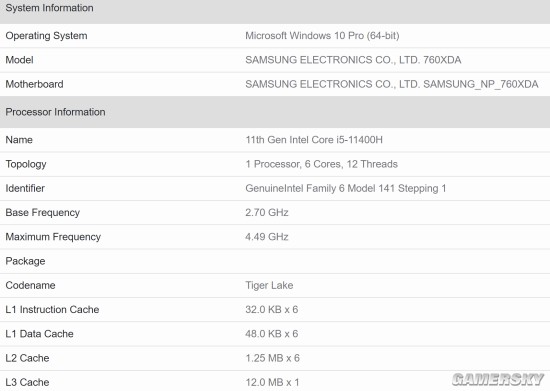
Task: Click the System Information section header
Action: click(x=49, y=8)
